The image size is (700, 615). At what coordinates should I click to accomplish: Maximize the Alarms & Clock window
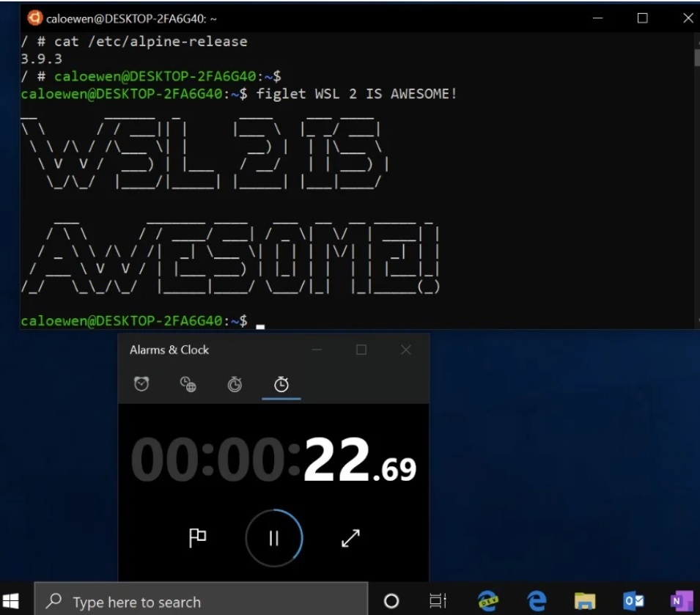point(361,350)
